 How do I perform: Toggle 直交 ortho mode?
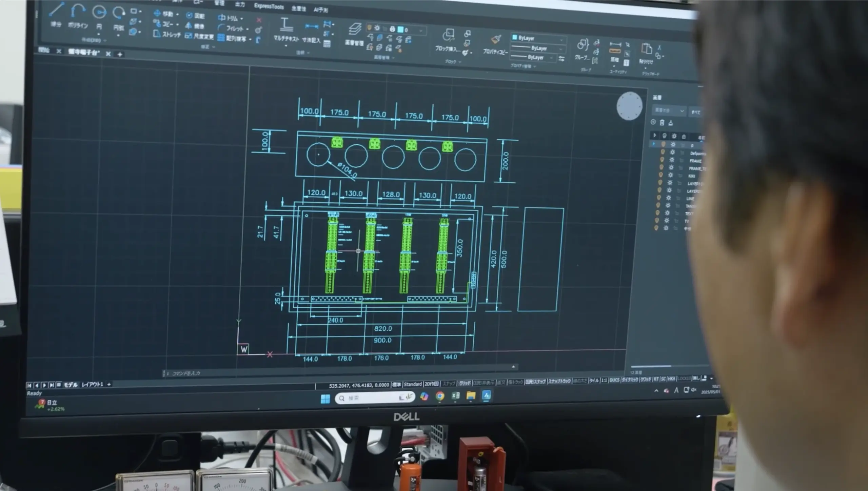click(501, 382)
